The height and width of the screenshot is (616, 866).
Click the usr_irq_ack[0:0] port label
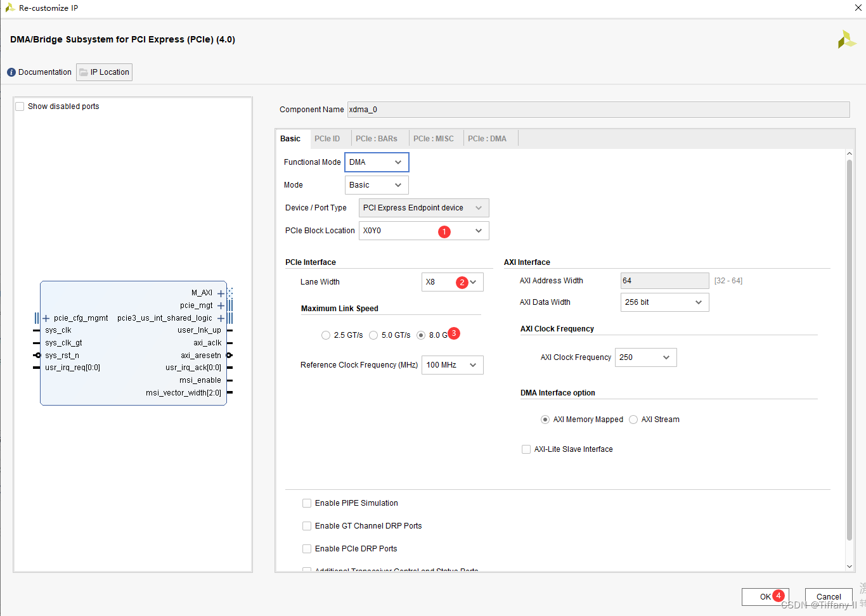tap(193, 368)
